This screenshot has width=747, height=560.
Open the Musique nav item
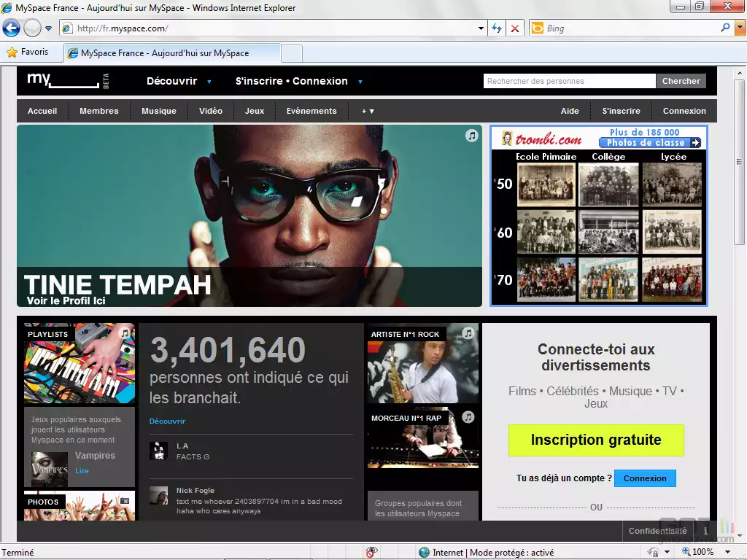pyautogui.click(x=158, y=111)
